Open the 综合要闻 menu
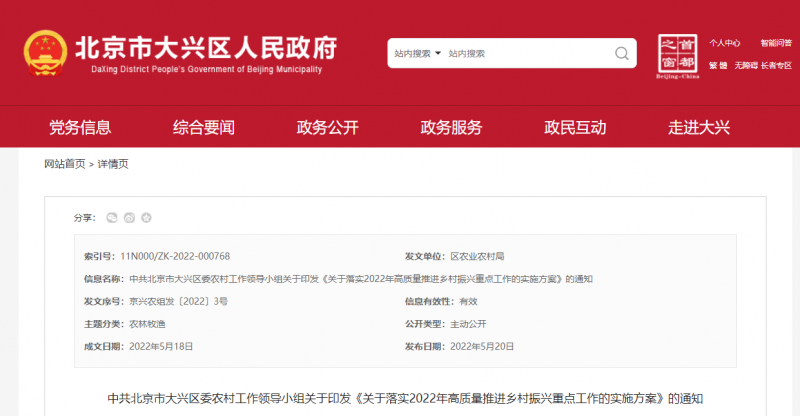800x416 pixels. click(204, 127)
